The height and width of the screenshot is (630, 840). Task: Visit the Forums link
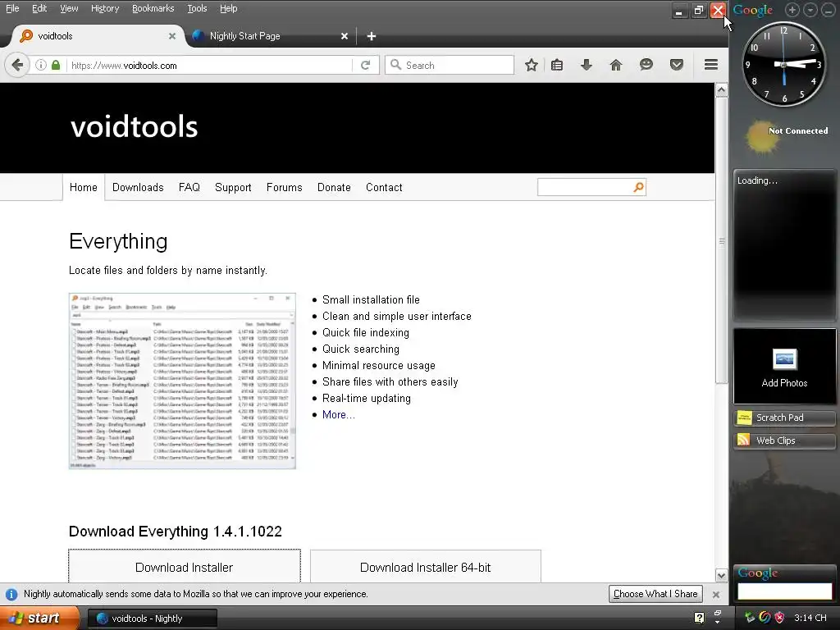[285, 188]
